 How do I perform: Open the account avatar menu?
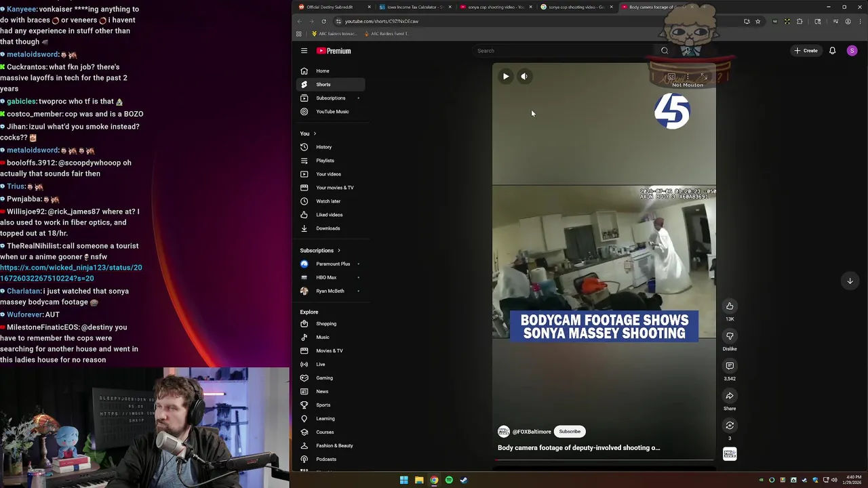tap(852, 51)
